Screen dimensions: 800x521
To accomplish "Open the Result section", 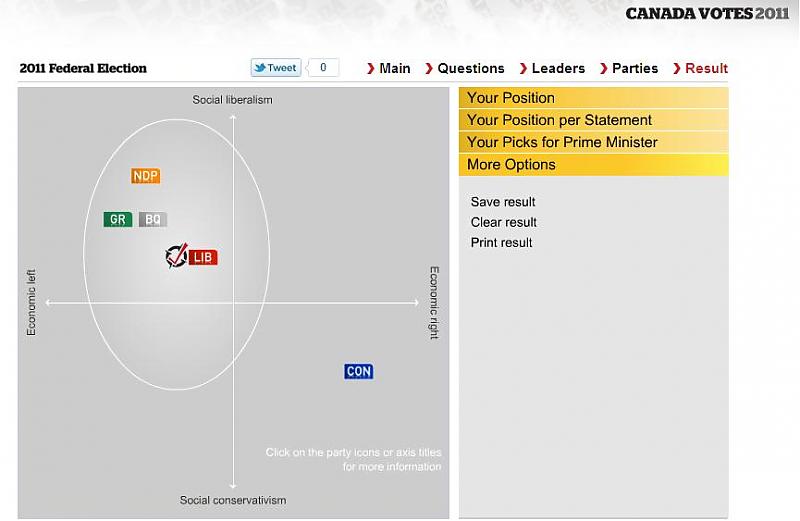I will [701, 68].
